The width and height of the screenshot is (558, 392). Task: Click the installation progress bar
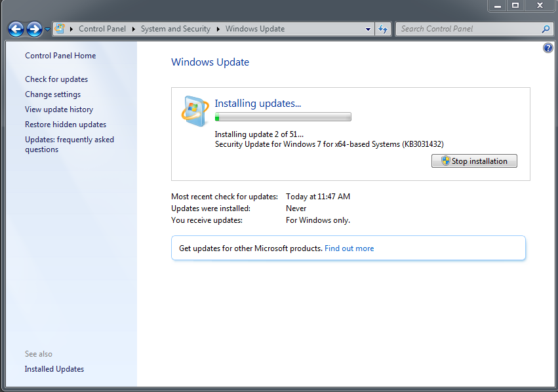pyautogui.click(x=283, y=117)
